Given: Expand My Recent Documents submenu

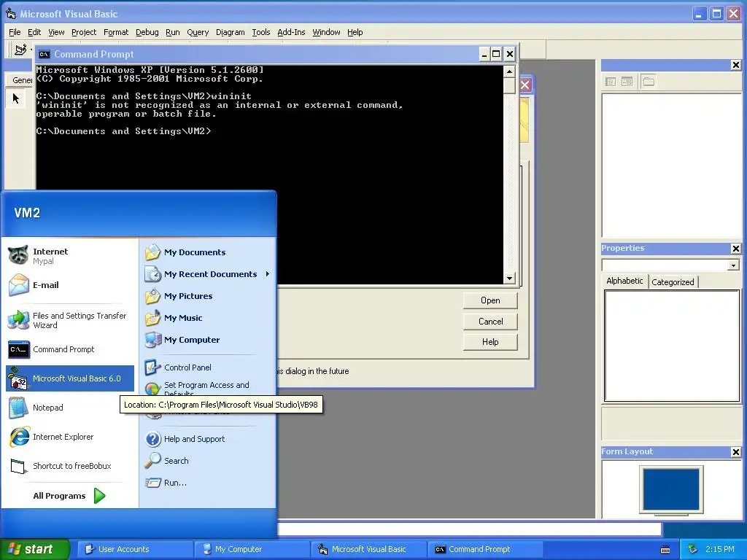Looking at the screenshot, I should pyautogui.click(x=208, y=274).
